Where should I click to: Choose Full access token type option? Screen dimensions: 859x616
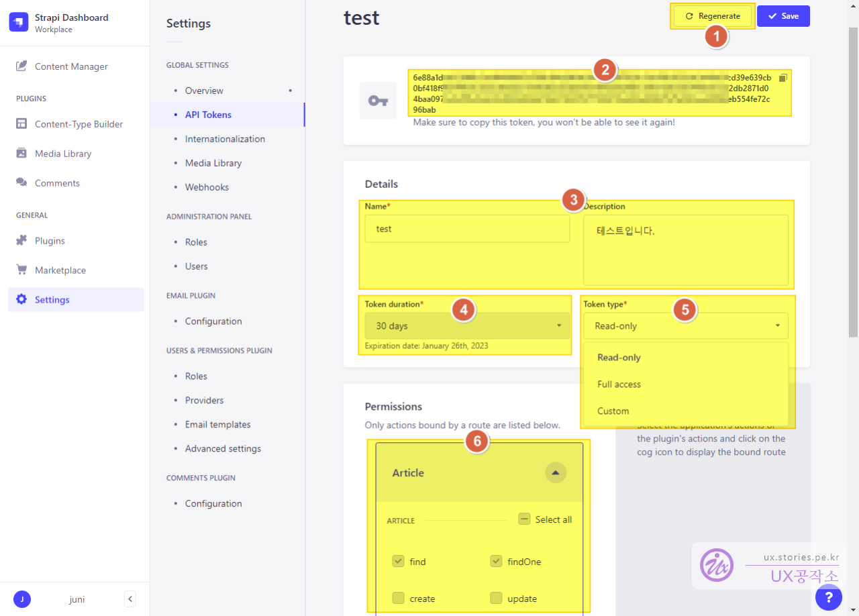pos(686,384)
